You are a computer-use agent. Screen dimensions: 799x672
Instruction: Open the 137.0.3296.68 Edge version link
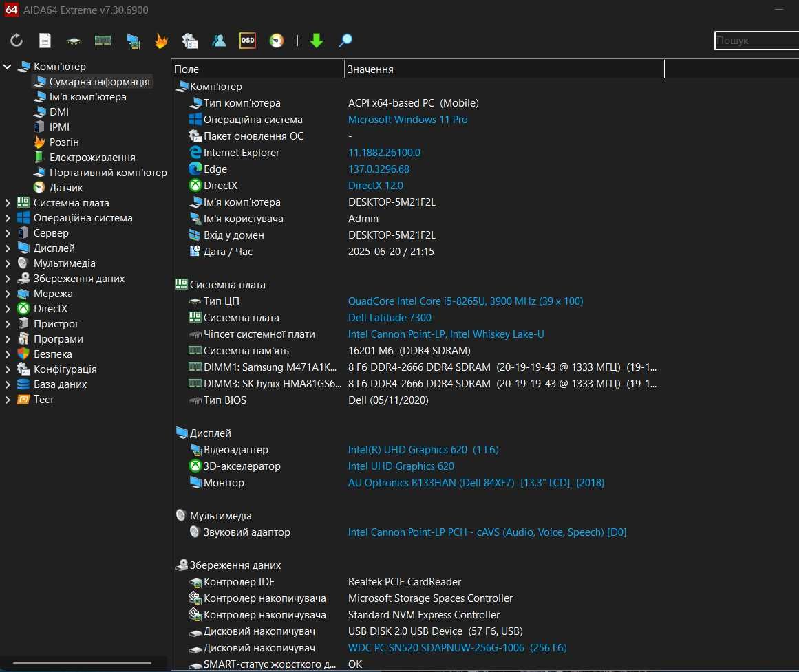point(379,169)
